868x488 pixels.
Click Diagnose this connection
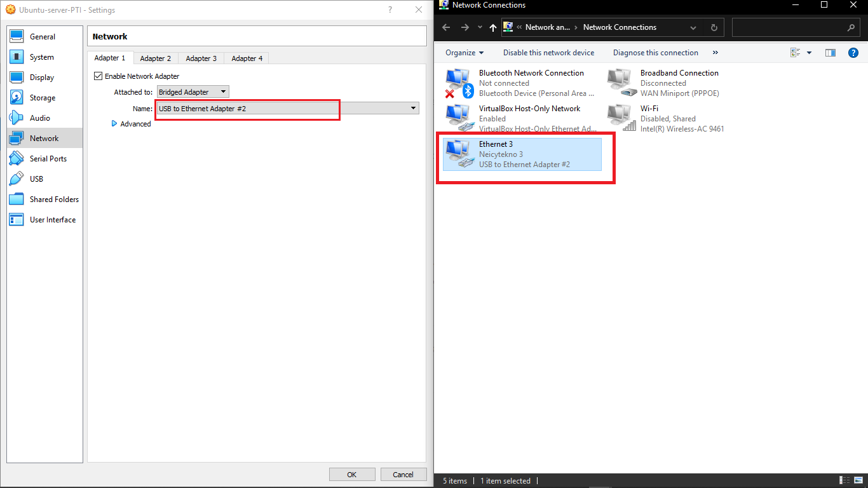656,53
